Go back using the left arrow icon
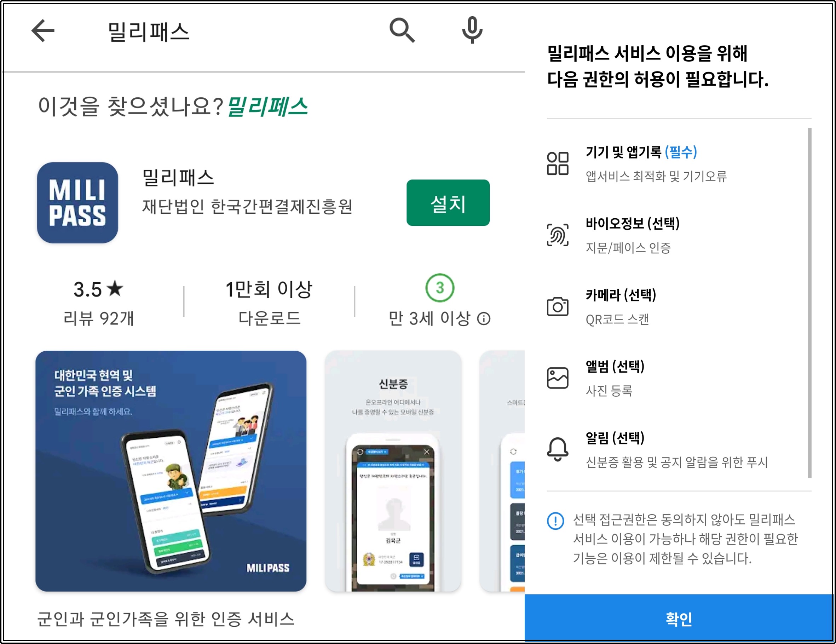836x644 pixels. [x=43, y=31]
